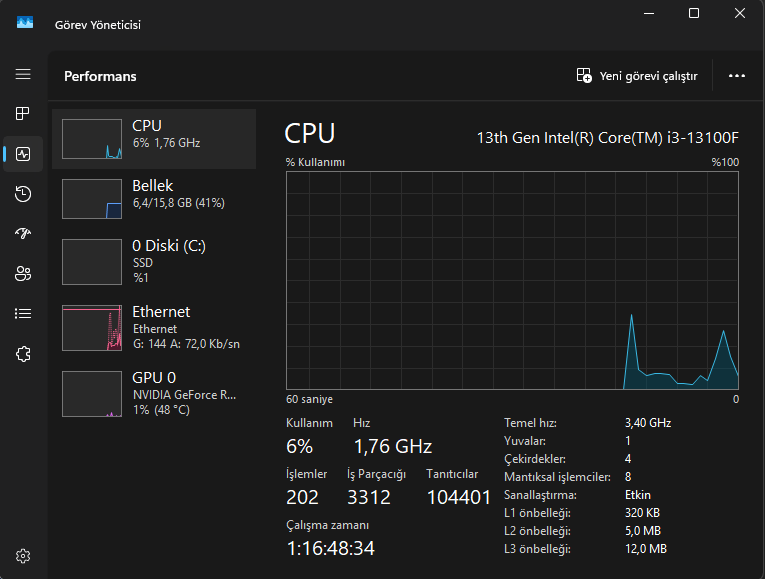Select the Performance page icon in sidebar

pyautogui.click(x=23, y=154)
